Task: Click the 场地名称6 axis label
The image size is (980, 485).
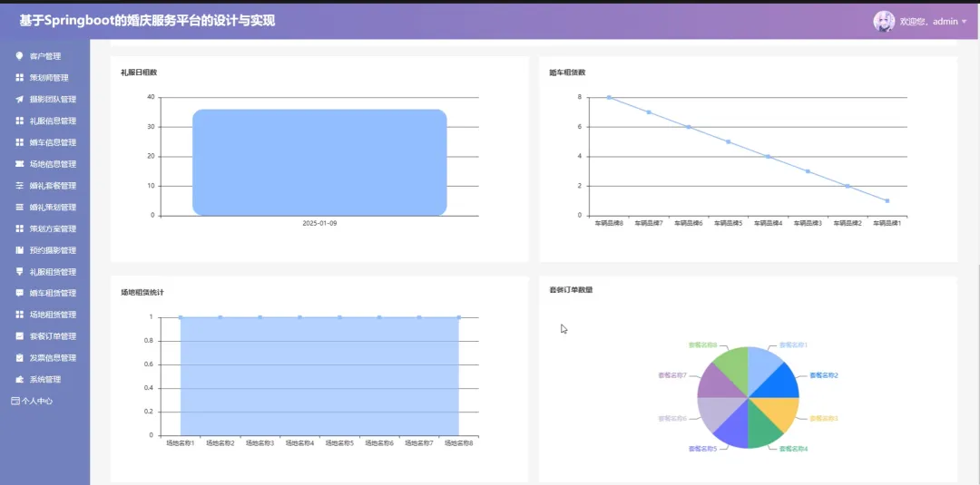Action: 379,443
